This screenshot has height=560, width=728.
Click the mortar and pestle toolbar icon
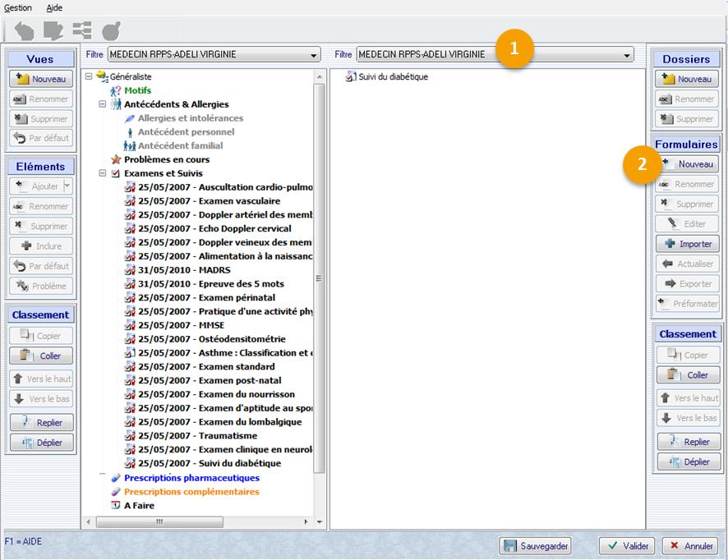111,31
